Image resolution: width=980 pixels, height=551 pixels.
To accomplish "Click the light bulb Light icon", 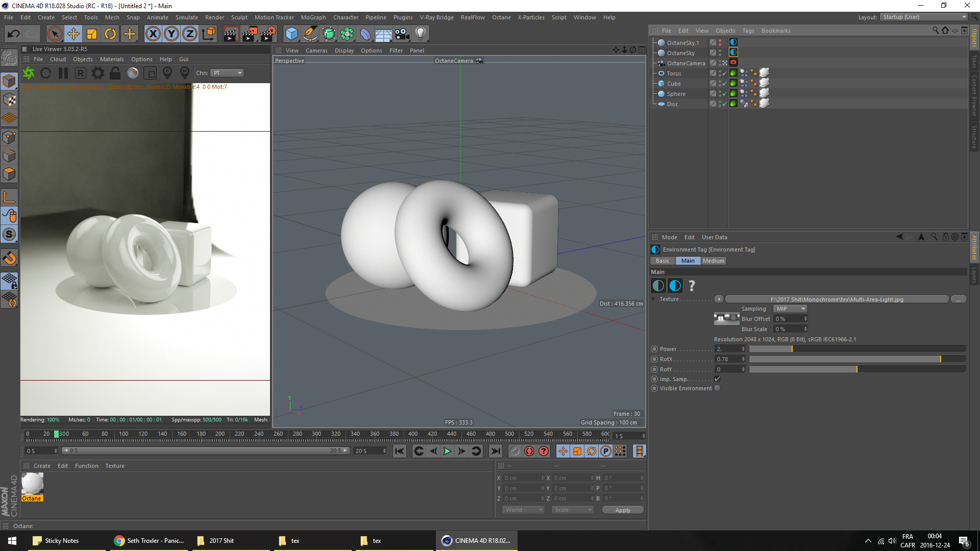I will [x=420, y=34].
